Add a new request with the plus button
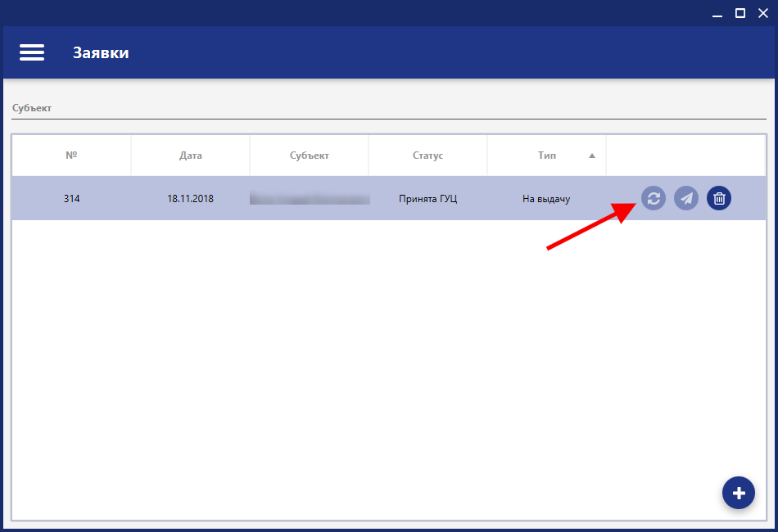 [739, 493]
